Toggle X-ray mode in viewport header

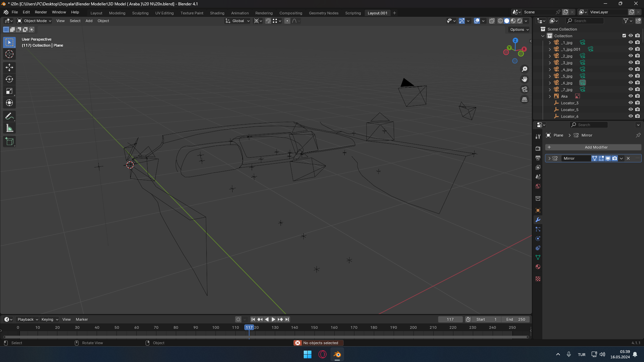tap(492, 21)
